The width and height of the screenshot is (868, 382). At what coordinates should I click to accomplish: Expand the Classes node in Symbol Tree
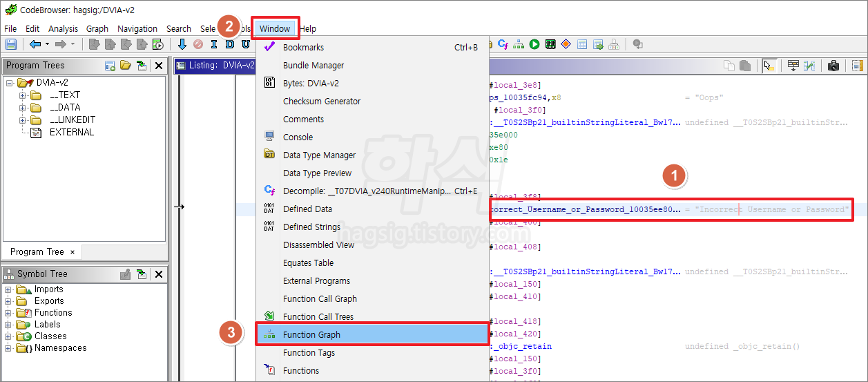[x=8, y=336]
